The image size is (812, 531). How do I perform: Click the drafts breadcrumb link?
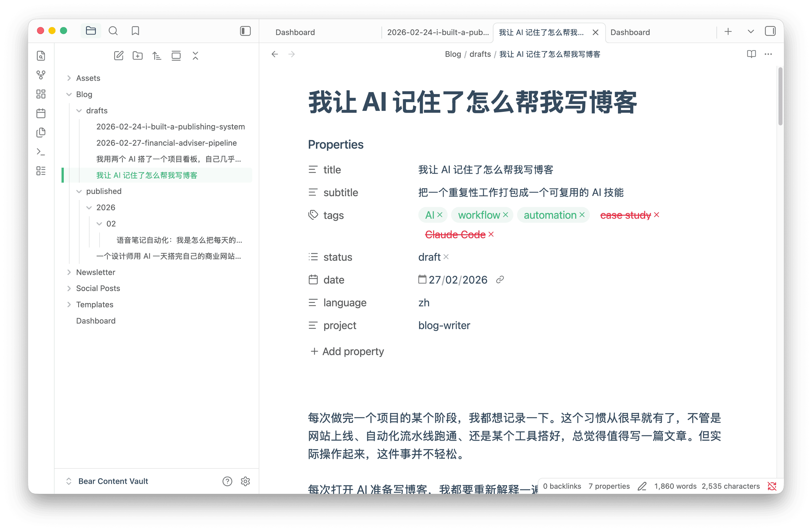(480, 54)
